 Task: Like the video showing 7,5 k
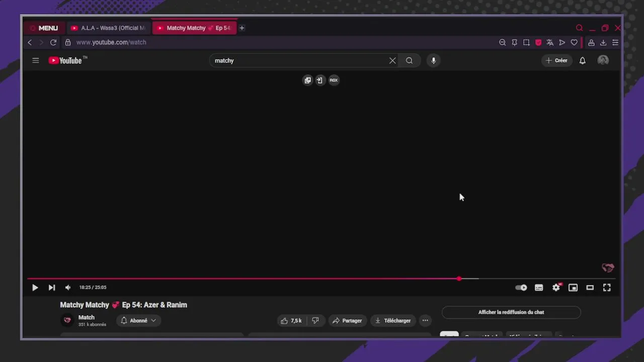[x=291, y=320]
